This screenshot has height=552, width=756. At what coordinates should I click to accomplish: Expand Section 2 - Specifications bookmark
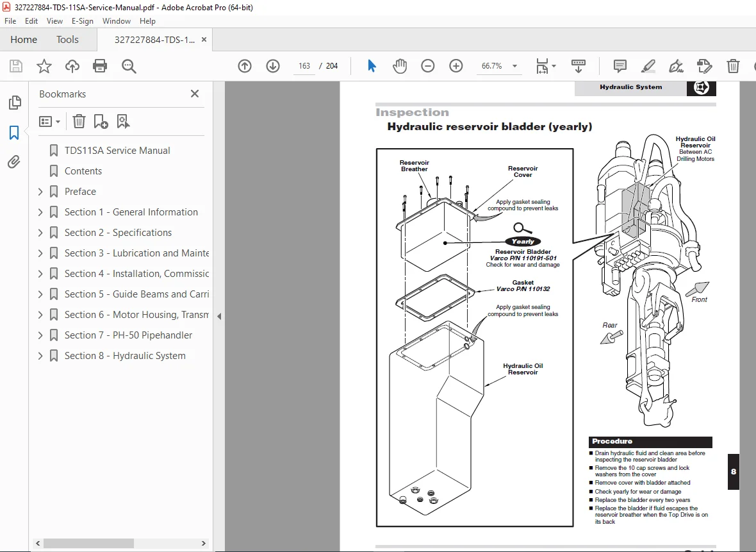point(40,233)
